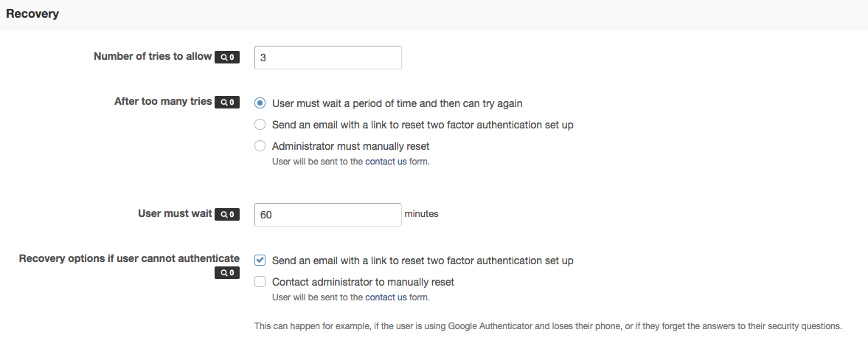Image resolution: width=868 pixels, height=338 pixels.
Task: Click the 'User must wait' field label
Action: [175, 214]
